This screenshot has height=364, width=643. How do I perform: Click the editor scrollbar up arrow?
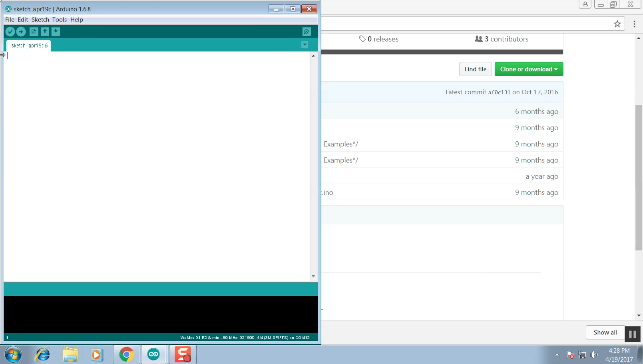click(313, 56)
